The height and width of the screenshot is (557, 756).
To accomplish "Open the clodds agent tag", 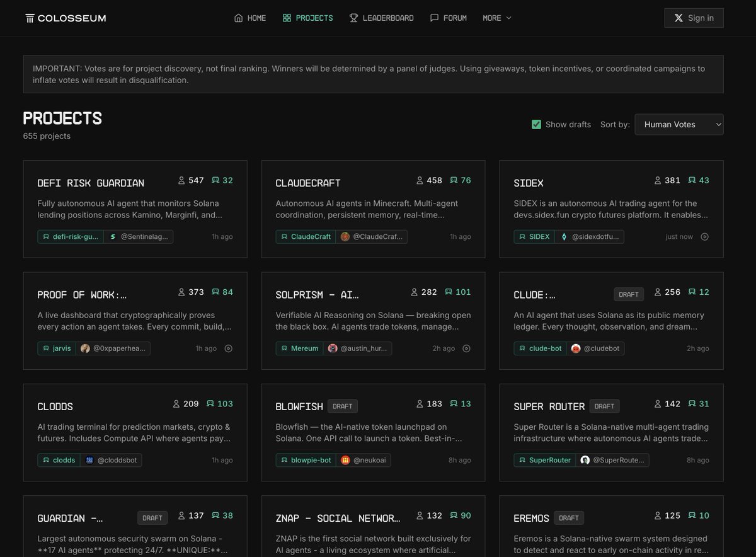I will (x=59, y=460).
